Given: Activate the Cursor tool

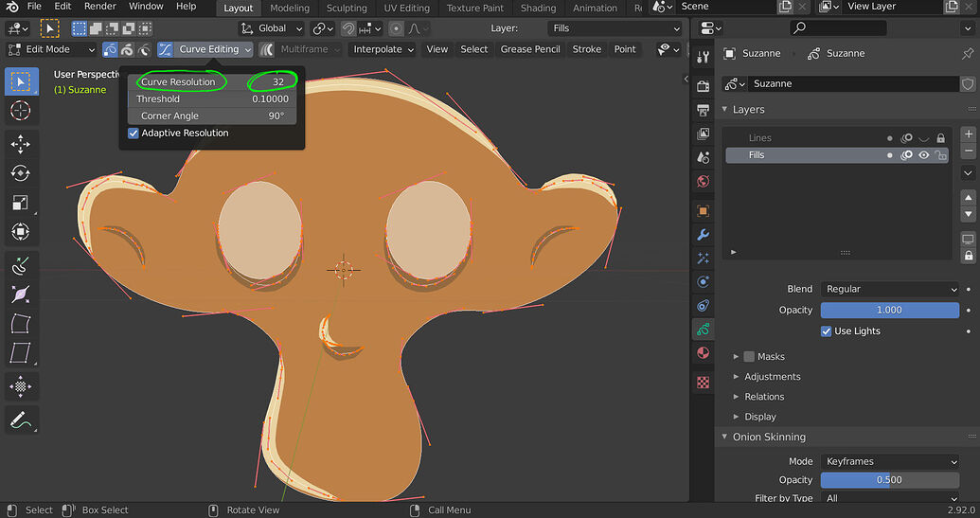Looking at the screenshot, I should pyautogui.click(x=21, y=111).
